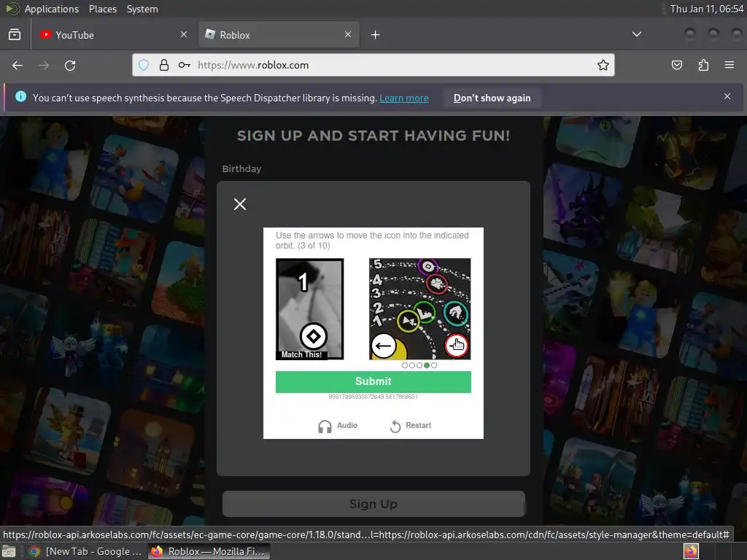
Task: Click the red right arrow in the captcha puzzle
Action: pyautogui.click(x=457, y=346)
